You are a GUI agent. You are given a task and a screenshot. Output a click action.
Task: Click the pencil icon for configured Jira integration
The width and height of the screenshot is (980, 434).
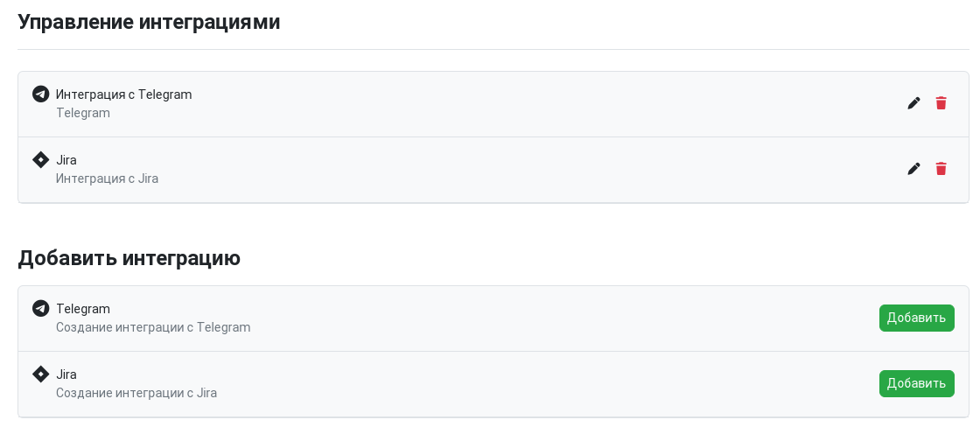tap(913, 169)
